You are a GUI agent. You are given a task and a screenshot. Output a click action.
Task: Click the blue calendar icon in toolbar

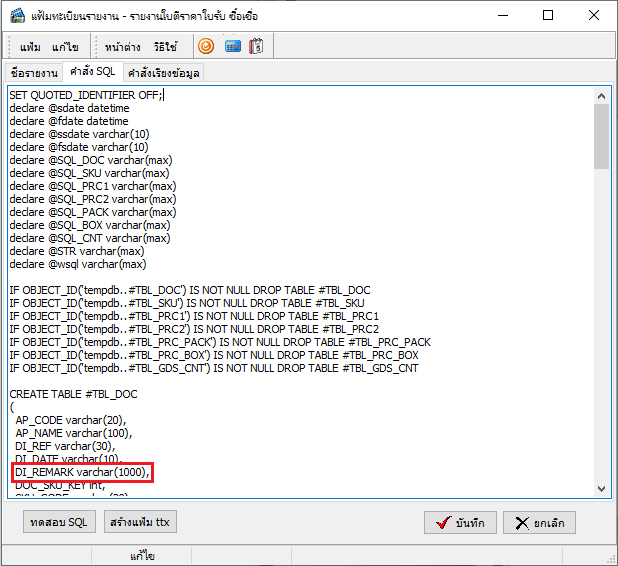click(x=232, y=46)
